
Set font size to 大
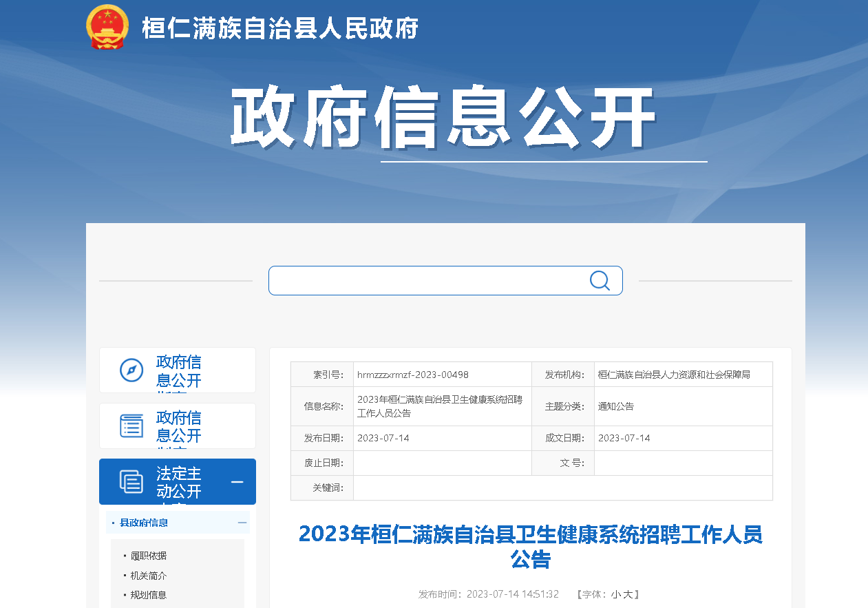tap(628, 594)
